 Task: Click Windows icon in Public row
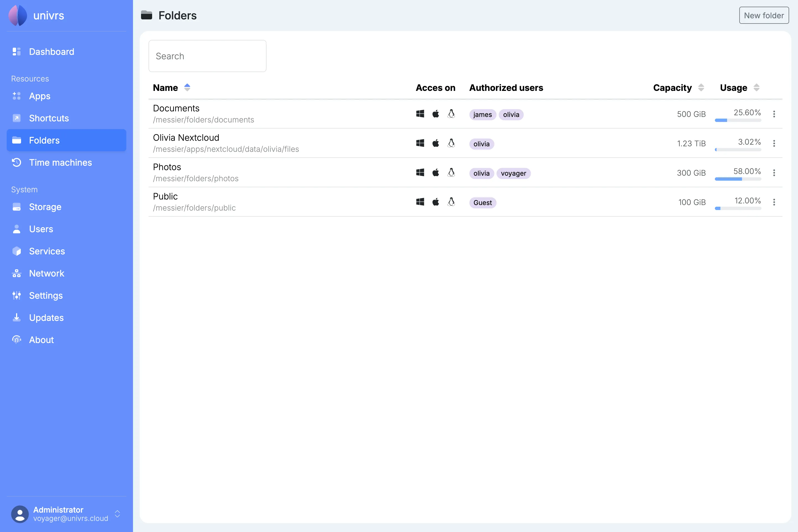pos(420,202)
